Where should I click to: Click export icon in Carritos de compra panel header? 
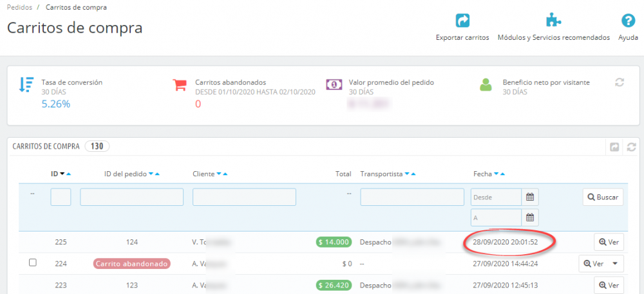[614, 147]
